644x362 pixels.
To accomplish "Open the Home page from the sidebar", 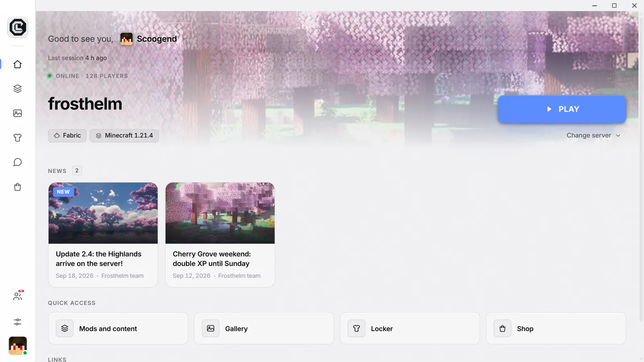I will [x=18, y=64].
